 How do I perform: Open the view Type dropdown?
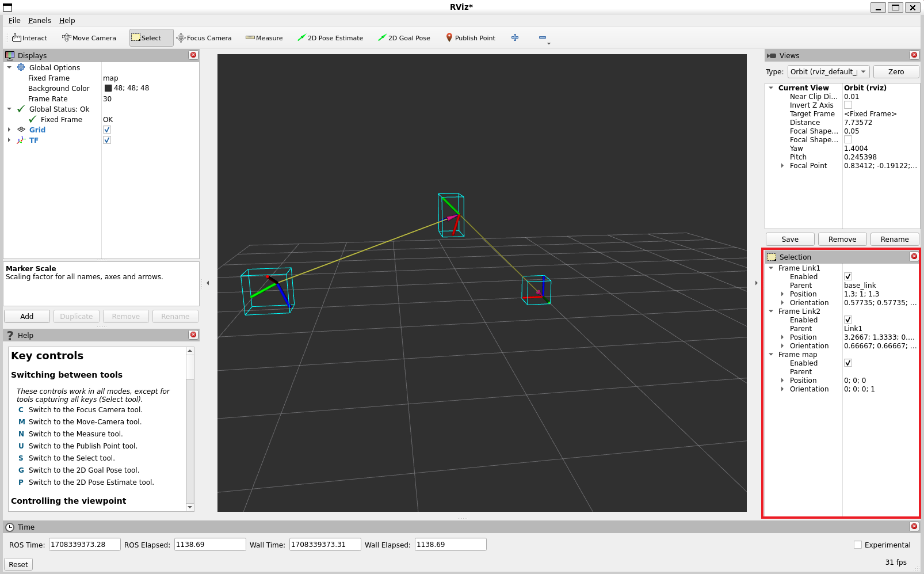pos(828,72)
